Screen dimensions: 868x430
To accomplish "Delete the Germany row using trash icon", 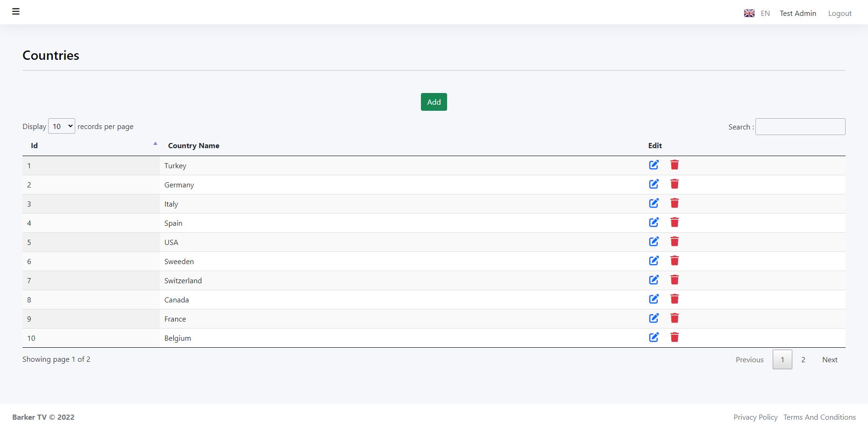I will pos(674,184).
